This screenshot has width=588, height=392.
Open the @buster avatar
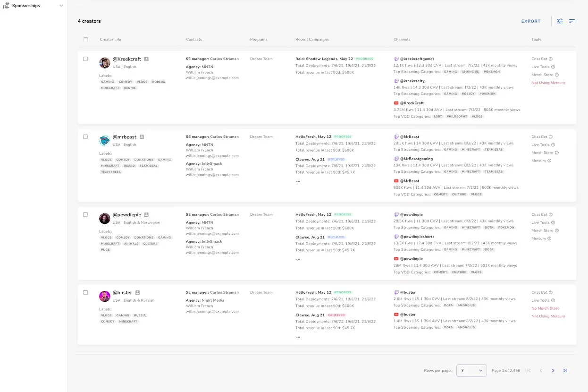pyautogui.click(x=105, y=296)
